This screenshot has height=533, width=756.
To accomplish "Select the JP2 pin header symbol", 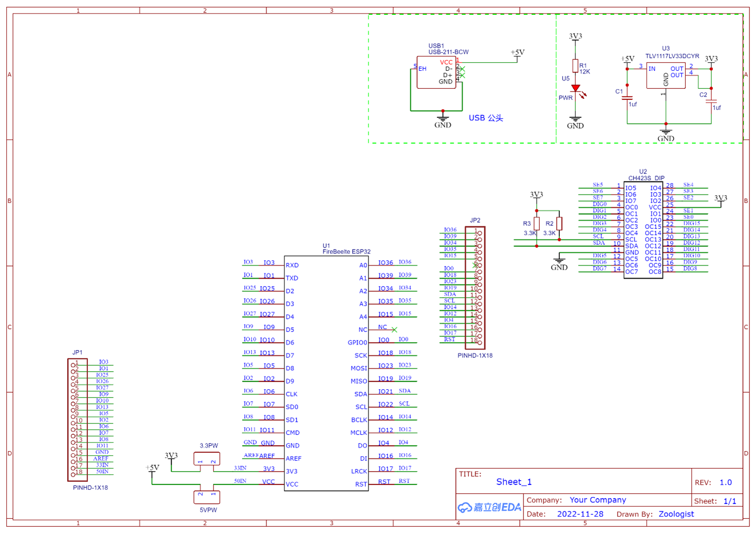I will 475,288.
